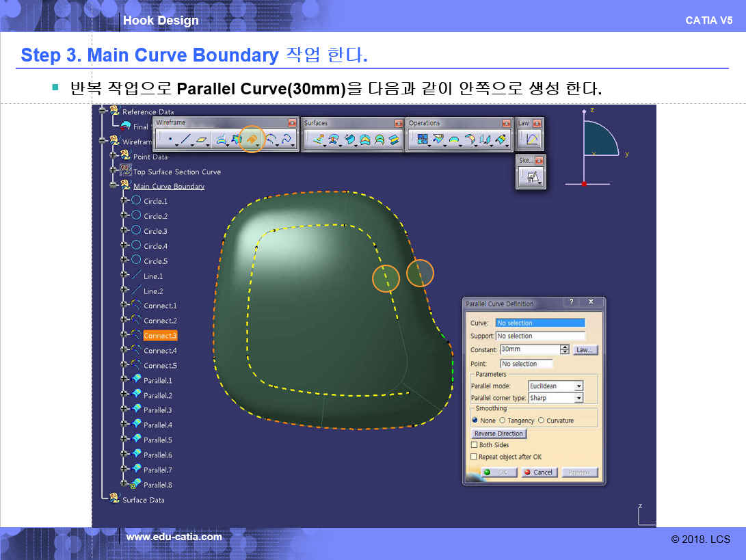Select the Line tool in Wireframe toolbar

coord(186,140)
